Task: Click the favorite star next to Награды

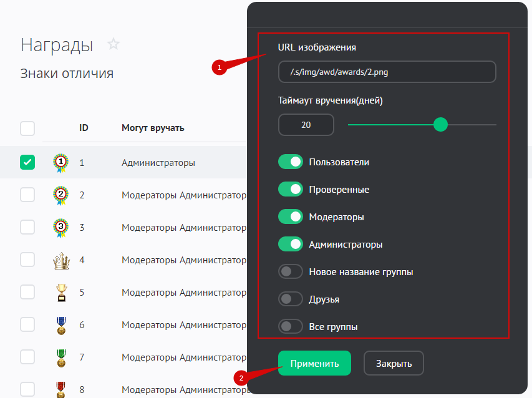Action: pyautogui.click(x=113, y=44)
